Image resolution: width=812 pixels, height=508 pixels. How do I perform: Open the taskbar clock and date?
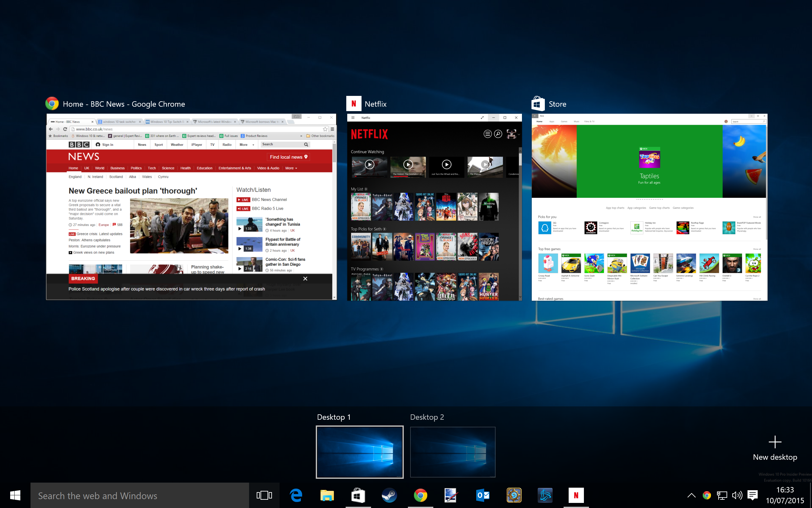pyautogui.click(x=785, y=495)
